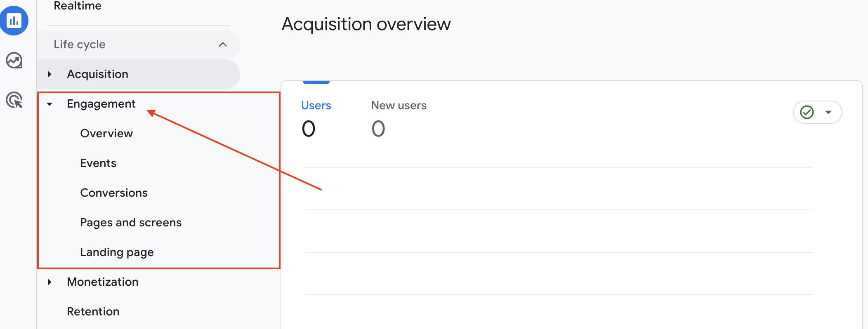Expand the Acquisition section
The height and width of the screenshot is (329, 868).
click(x=50, y=74)
